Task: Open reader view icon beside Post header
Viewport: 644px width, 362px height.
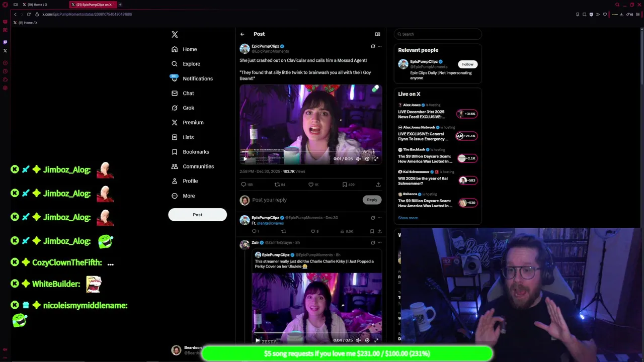Action: [377, 34]
